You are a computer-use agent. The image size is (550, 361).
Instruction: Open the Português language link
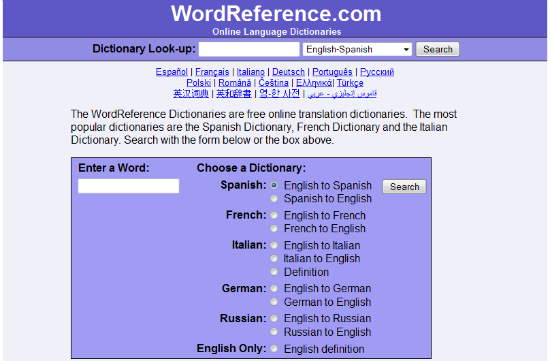point(332,72)
